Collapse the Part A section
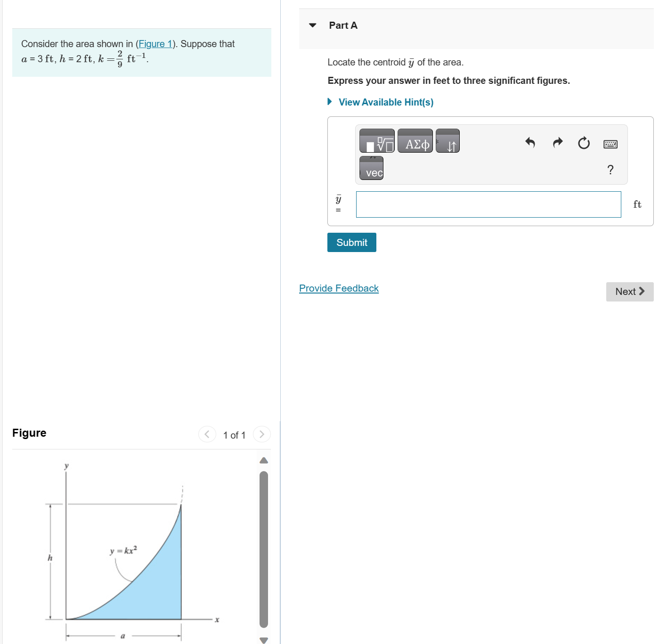This screenshot has height=644, width=667. coord(313,25)
